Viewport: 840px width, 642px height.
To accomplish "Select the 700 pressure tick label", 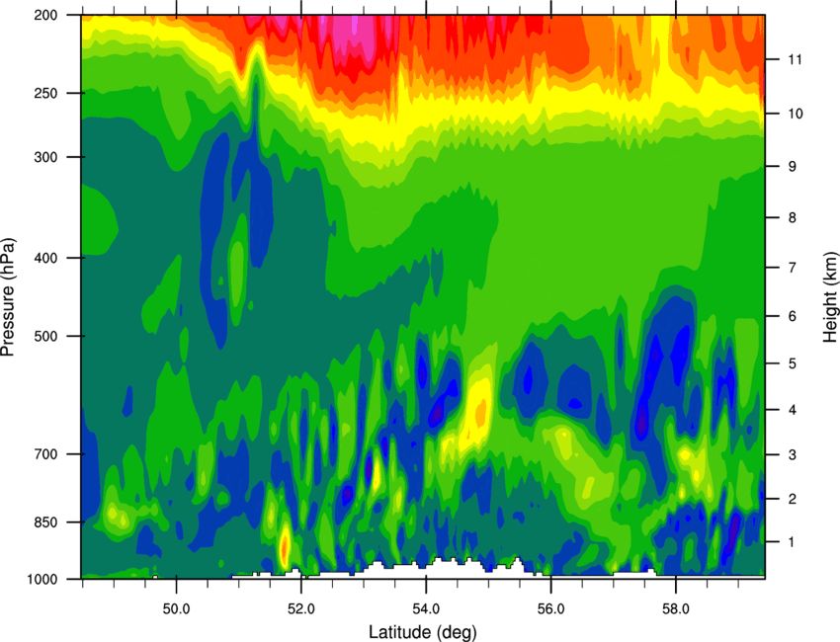I will tap(46, 454).
